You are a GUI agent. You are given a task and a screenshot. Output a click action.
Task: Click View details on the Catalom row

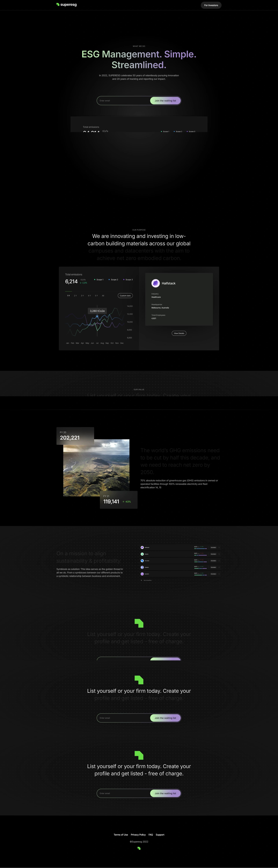point(213,567)
